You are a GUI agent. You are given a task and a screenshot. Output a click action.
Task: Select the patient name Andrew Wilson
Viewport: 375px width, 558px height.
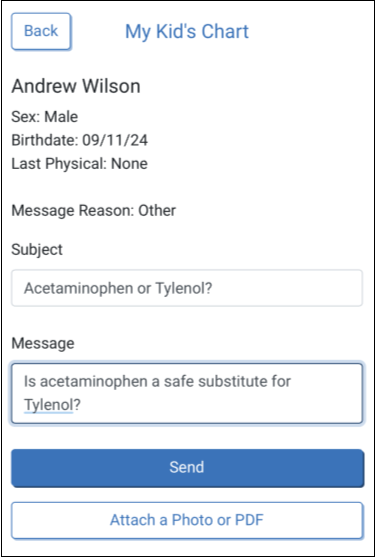coord(76,86)
